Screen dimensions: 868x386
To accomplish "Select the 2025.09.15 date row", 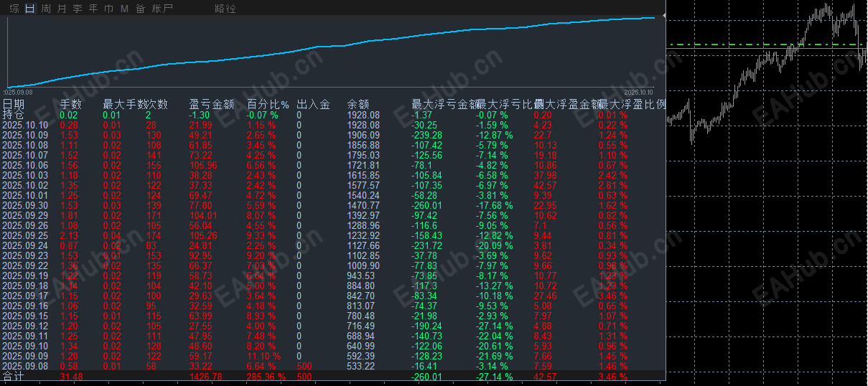I will (x=25, y=316).
